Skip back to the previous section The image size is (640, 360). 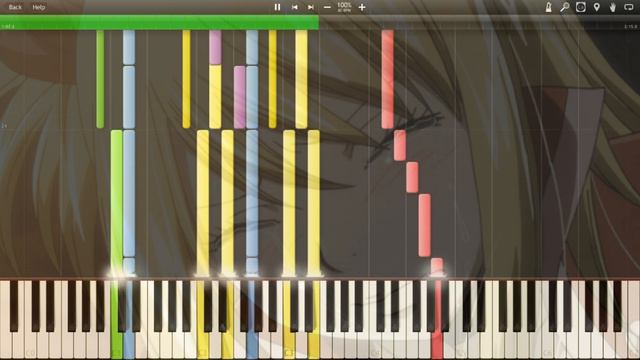coord(295,7)
